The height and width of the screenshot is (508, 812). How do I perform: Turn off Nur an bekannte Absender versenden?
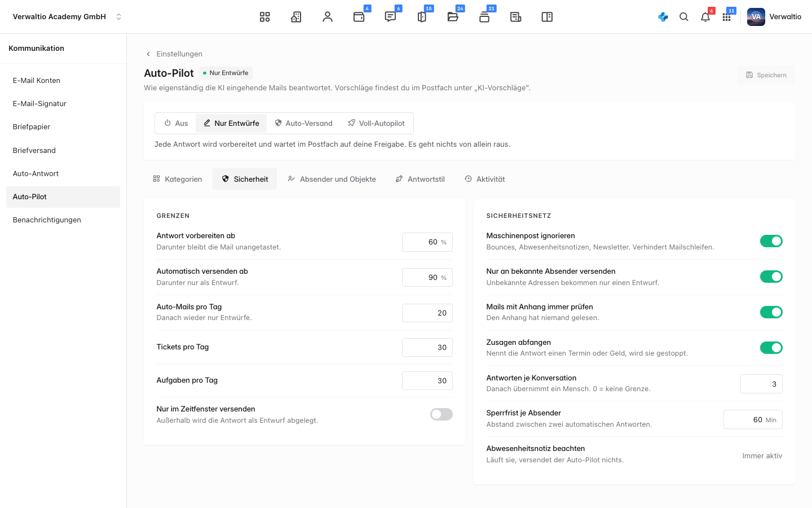click(771, 277)
